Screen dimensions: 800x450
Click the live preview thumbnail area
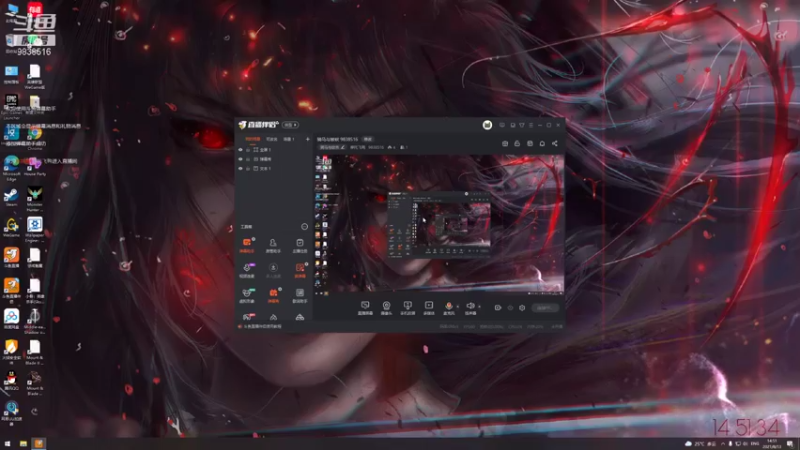[x=439, y=225]
